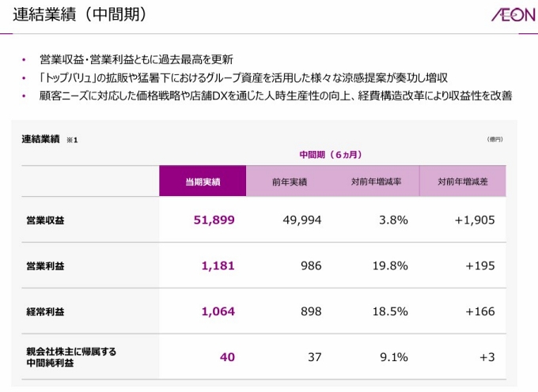Click the 営業収益 row label
The width and height of the screenshot is (538, 392).
click(46, 220)
